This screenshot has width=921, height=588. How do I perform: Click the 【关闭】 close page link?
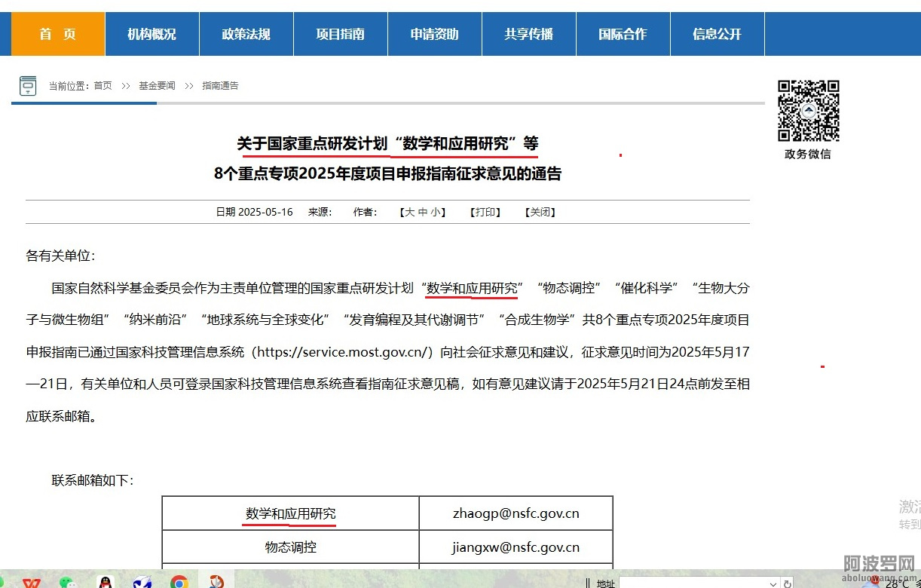point(540,213)
